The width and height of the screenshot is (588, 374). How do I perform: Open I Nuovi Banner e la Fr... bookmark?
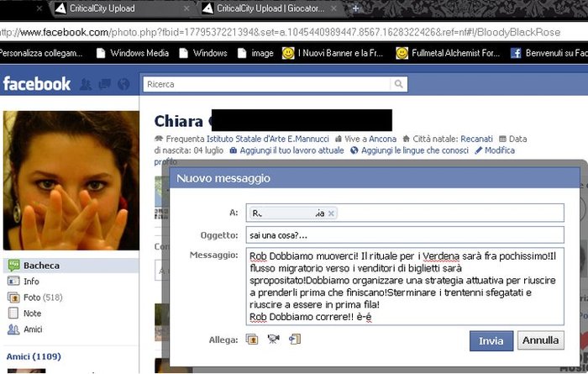point(333,53)
